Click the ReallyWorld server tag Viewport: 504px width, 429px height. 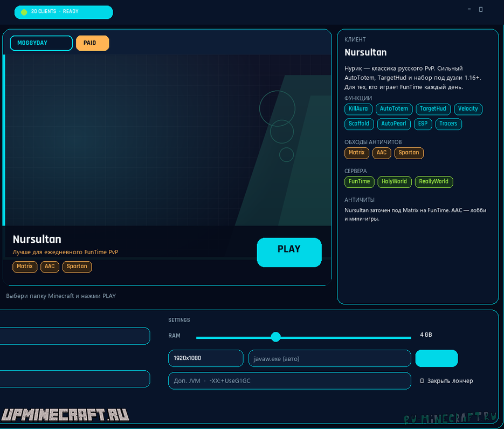434,182
